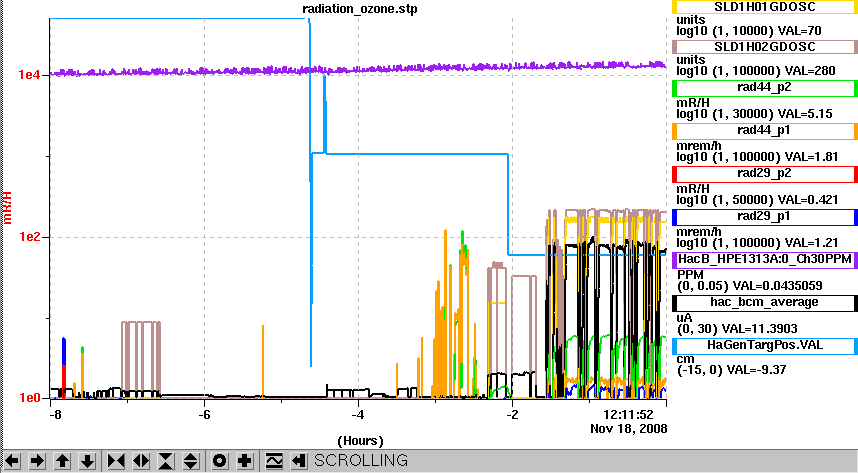Click the -6 hours x-axis label
This screenshot has width=858, height=473.
click(x=204, y=414)
